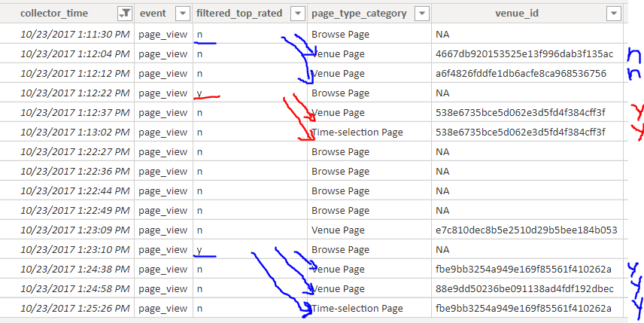This screenshot has height=323, width=644.
Task: Click the cell 10/23/2017 1:22:44 PM
Action: pyautogui.click(x=75, y=191)
